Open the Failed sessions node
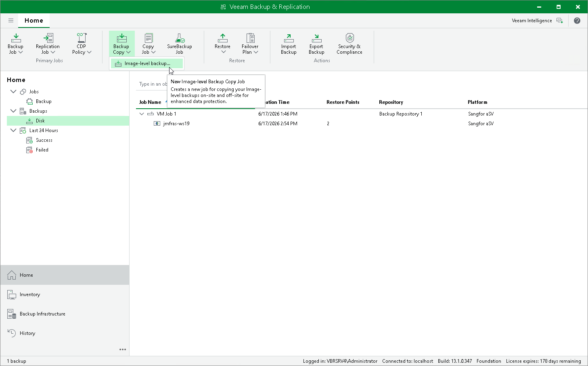The width and height of the screenshot is (588, 366). click(42, 150)
